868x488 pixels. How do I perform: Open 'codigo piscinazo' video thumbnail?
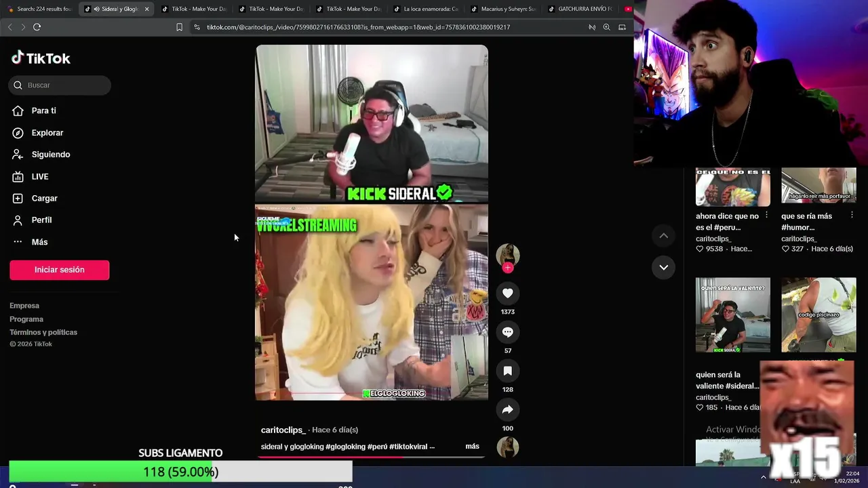(x=818, y=314)
